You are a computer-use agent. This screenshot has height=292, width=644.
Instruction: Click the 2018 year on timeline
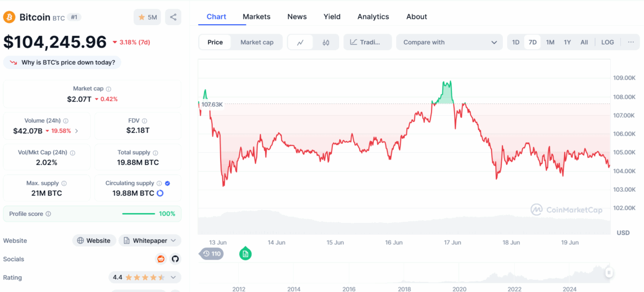405,289
